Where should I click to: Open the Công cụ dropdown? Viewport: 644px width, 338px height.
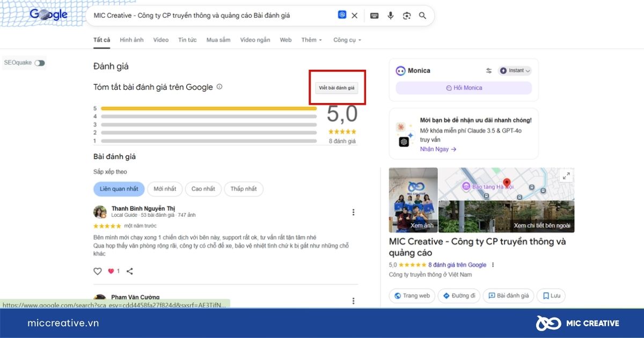347,40
